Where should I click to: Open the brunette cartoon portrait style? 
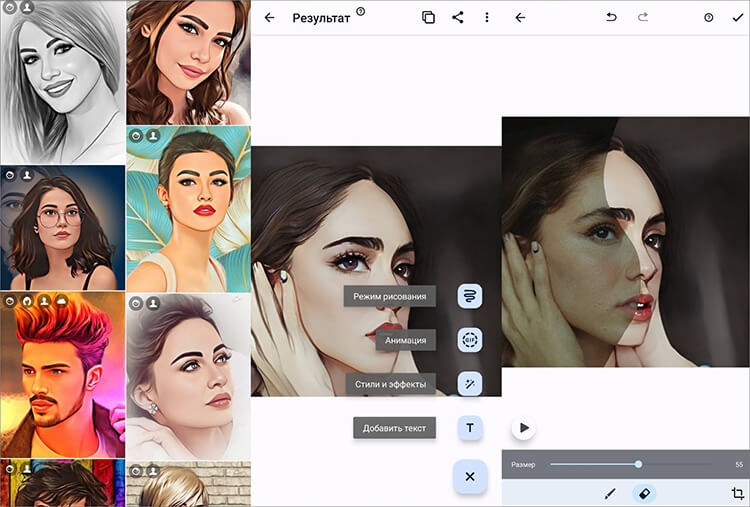(x=188, y=62)
